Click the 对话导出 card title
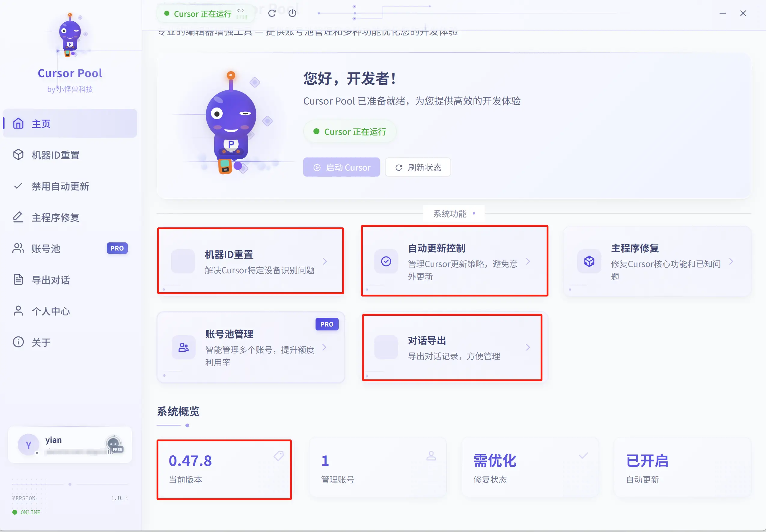This screenshot has width=766, height=532. [427, 340]
